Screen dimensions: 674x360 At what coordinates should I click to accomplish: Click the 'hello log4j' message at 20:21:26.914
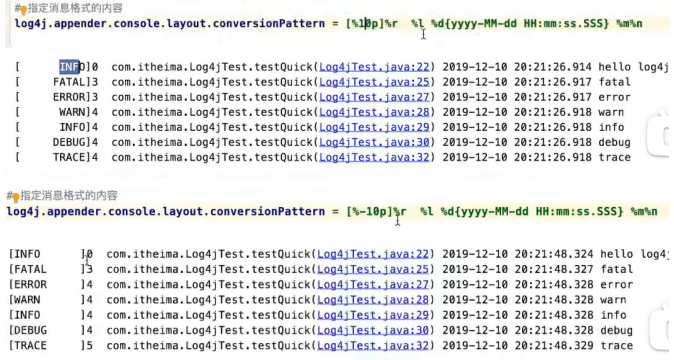pos(634,67)
